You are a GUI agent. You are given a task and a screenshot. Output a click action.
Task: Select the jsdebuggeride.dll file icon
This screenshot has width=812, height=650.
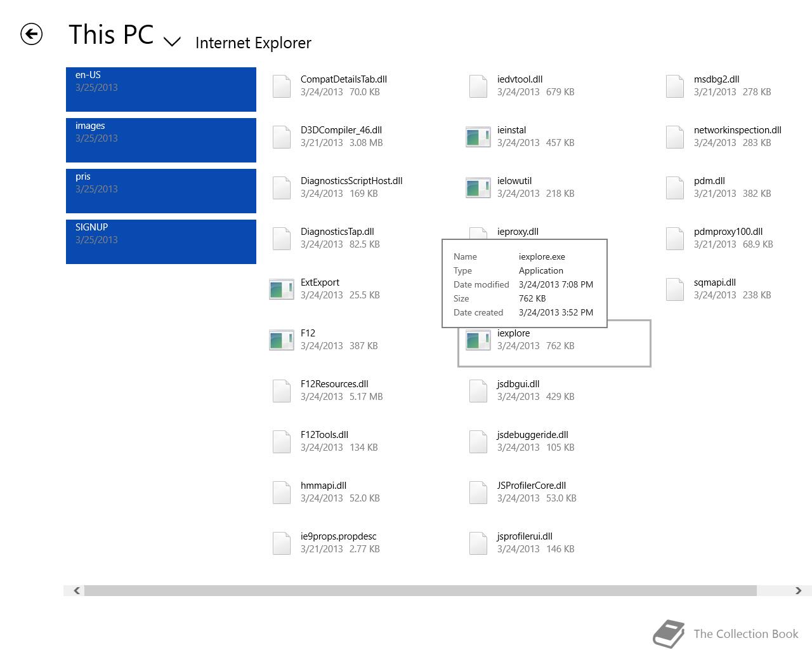click(x=478, y=442)
